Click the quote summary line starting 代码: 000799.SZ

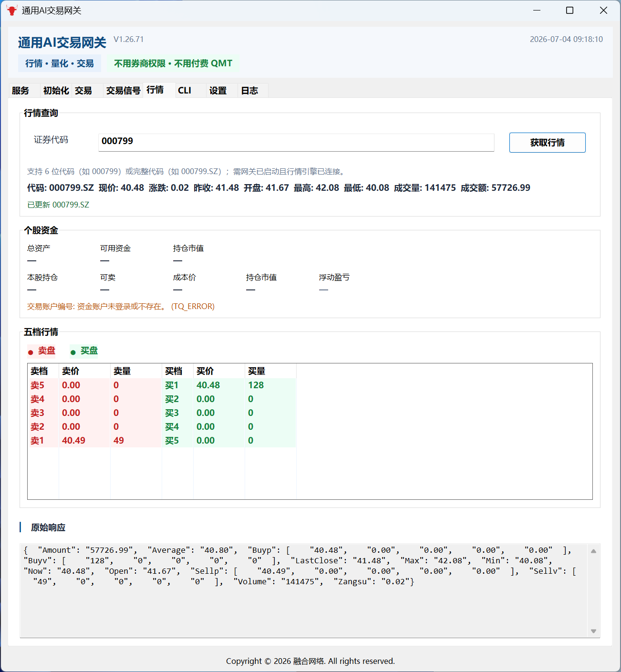coord(279,188)
